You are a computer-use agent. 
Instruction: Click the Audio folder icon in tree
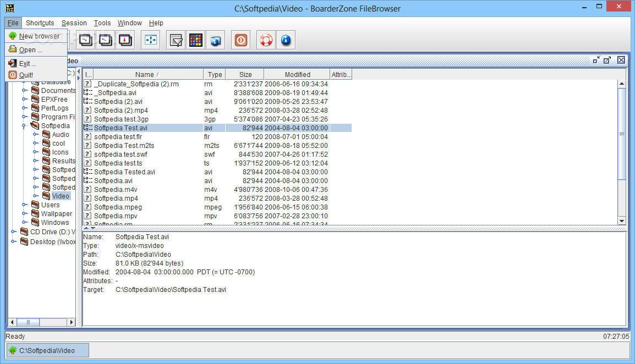46,134
